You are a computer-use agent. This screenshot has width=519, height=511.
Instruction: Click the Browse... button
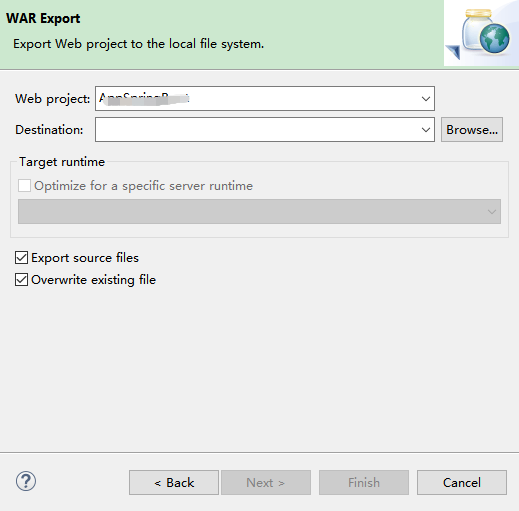click(472, 130)
